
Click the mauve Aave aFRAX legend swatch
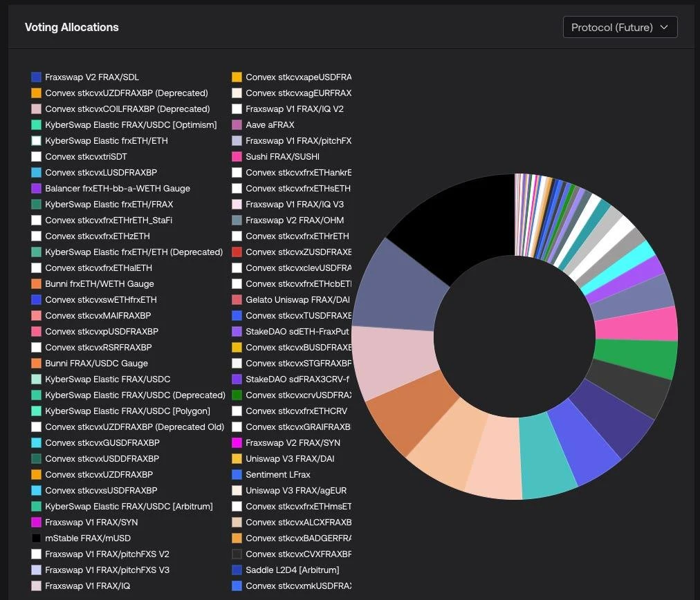[x=237, y=125]
